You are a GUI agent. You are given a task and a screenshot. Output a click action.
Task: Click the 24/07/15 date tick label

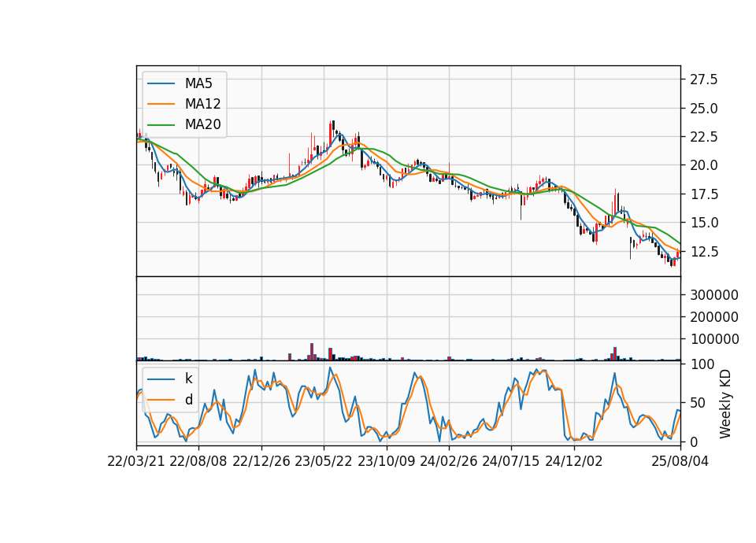point(511,461)
